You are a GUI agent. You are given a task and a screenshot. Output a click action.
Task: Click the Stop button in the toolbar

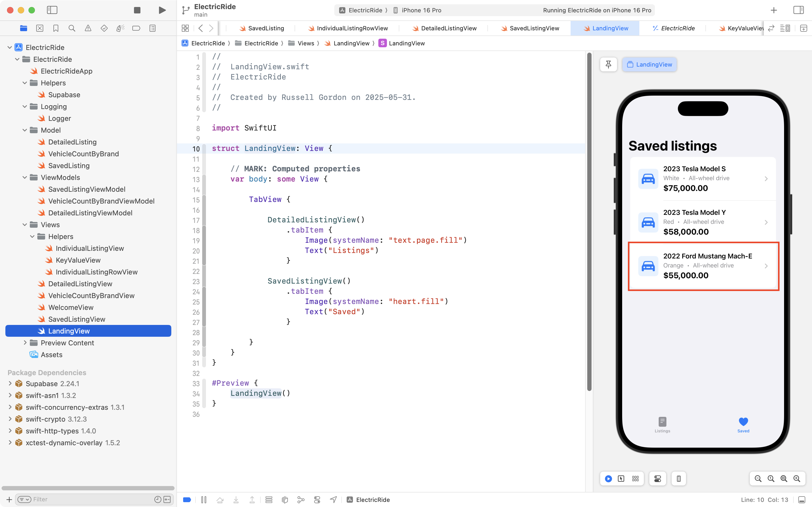[137, 10]
